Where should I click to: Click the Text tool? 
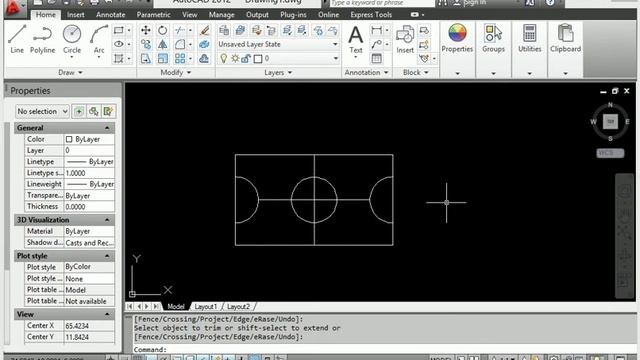tap(356, 40)
